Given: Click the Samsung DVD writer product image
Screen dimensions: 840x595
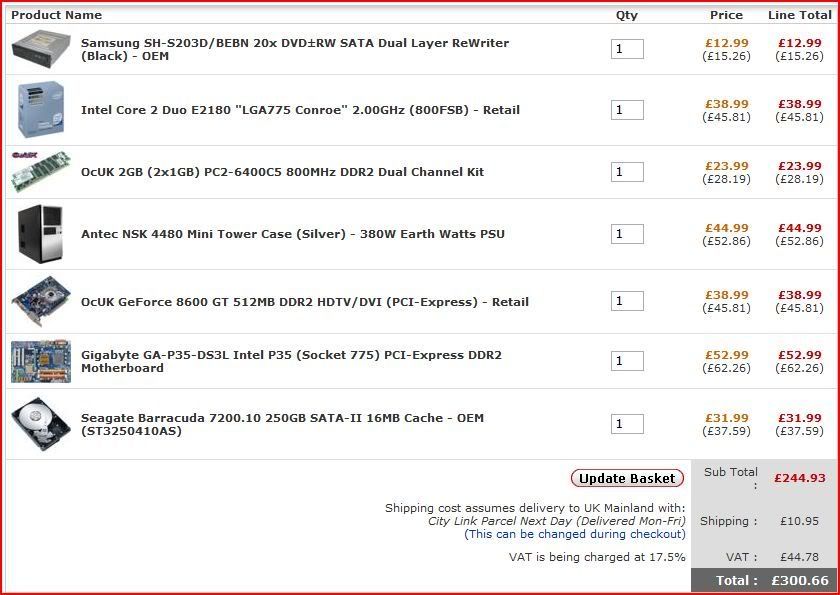Looking at the screenshot, I should (41, 49).
